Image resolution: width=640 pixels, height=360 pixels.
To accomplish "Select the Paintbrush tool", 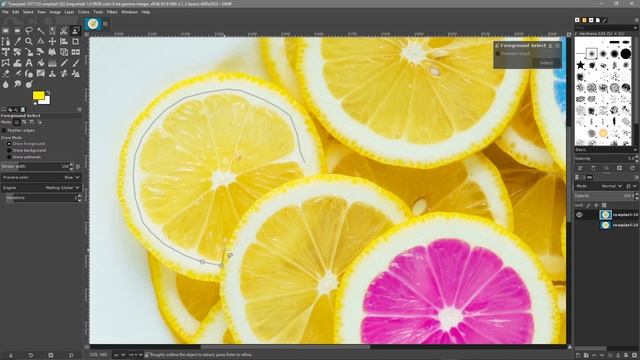I will (76, 63).
